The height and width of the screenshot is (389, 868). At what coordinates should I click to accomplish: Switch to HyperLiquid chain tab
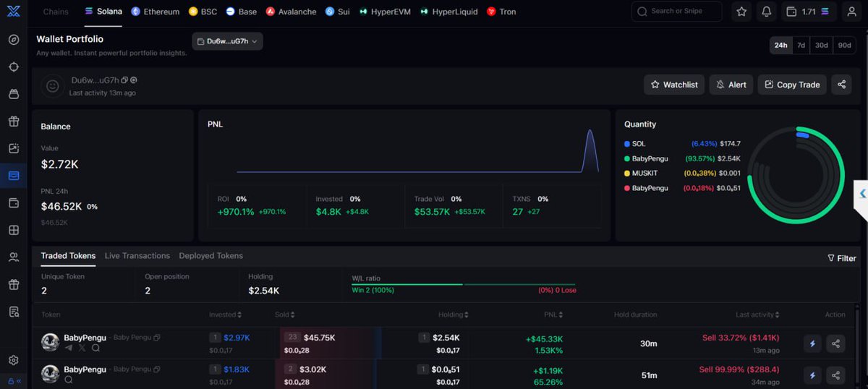(448, 12)
